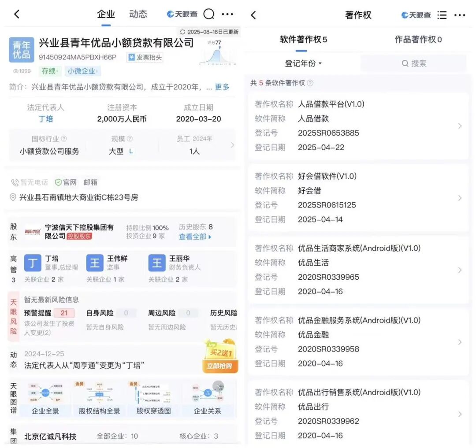
Task: Open the list menu icon on 著作权 page
Action: coord(442,15)
